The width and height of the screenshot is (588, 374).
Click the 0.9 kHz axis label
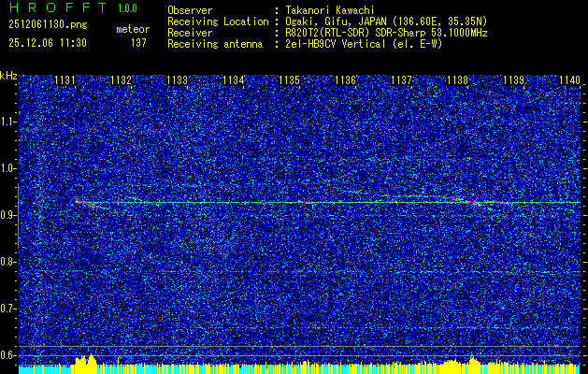(x=7, y=215)
